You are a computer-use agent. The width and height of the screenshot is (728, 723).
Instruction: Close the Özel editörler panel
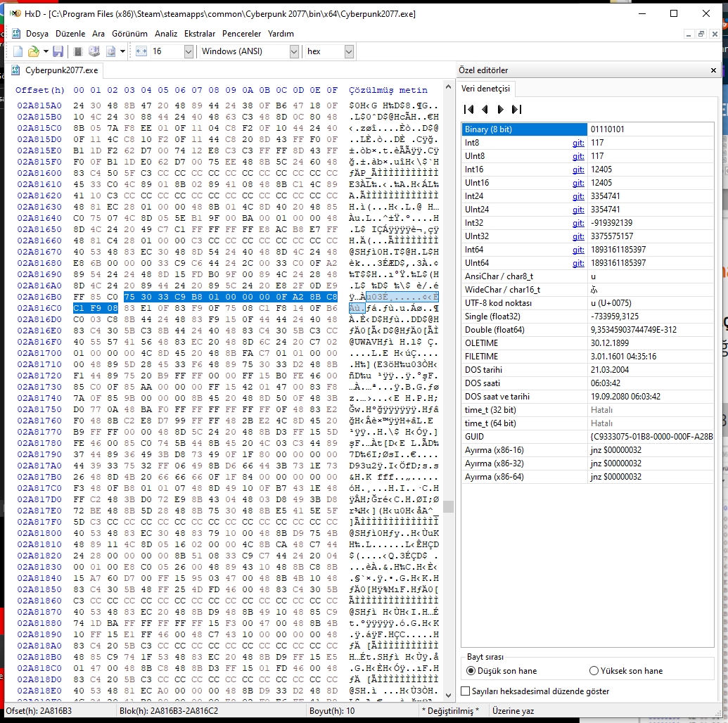(x=713, y=70)
